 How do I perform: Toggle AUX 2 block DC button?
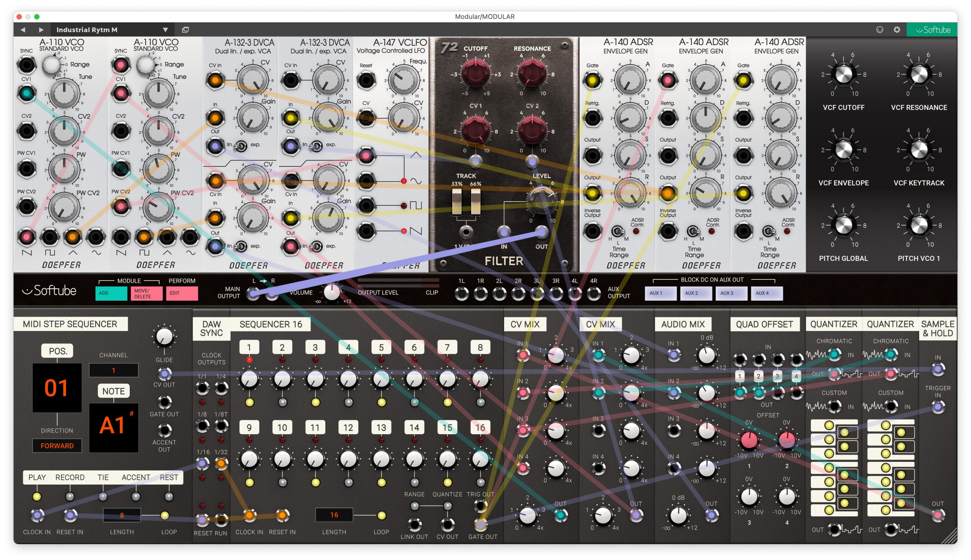[x=696, y=293]
